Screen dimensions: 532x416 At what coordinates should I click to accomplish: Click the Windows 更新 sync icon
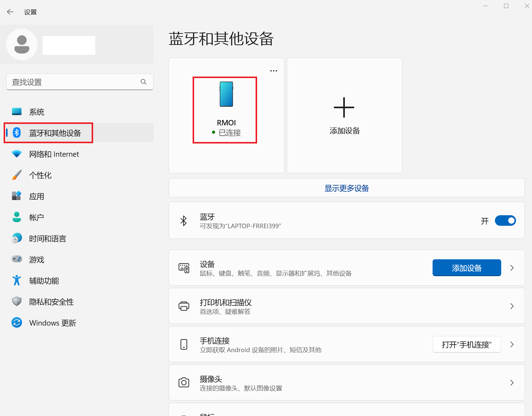tap(17, 323)
